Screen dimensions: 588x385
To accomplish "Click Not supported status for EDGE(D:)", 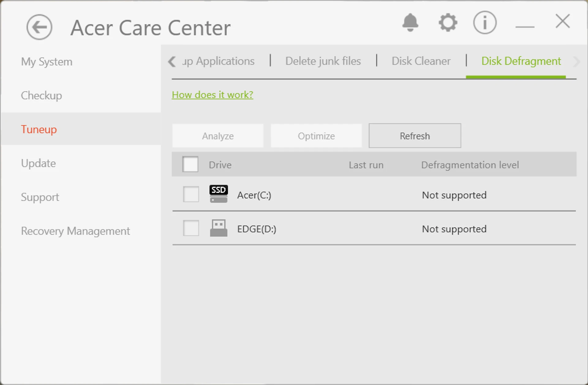I will coord(454,229).
